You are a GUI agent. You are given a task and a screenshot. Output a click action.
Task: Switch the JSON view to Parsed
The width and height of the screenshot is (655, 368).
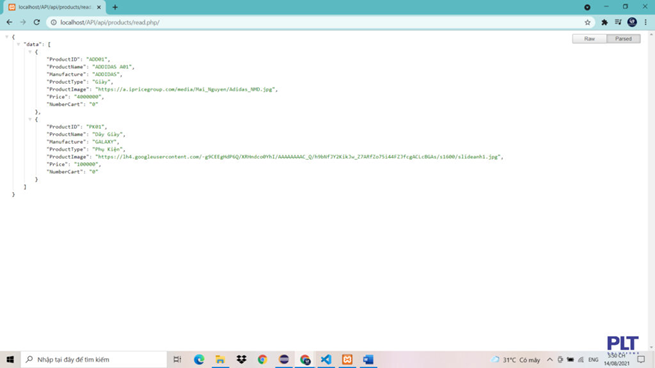pyautogui.click(x=623, y=38)
